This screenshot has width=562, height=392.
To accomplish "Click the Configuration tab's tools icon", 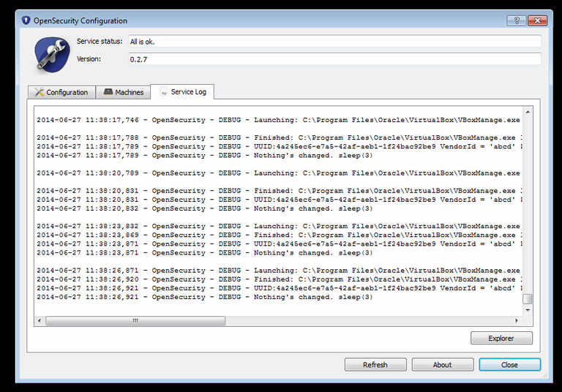I will point(39,92).
